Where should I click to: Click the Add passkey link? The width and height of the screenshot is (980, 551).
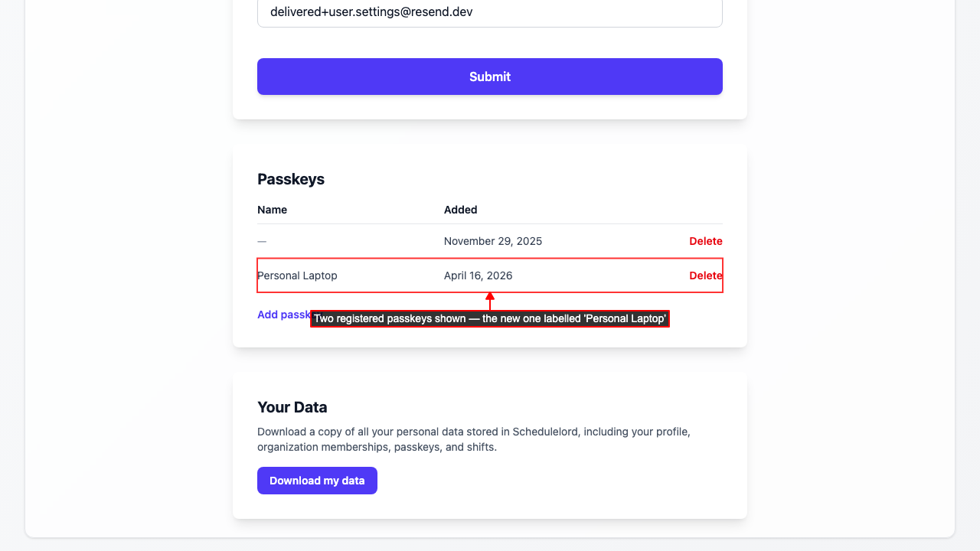[283, 315]
